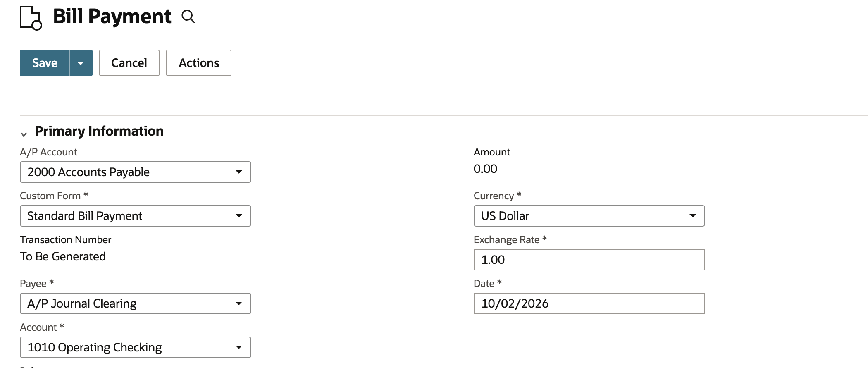Open the Account dropdown showing 1010 Operating Checking

pyautogui.click(x=136, y=347)
